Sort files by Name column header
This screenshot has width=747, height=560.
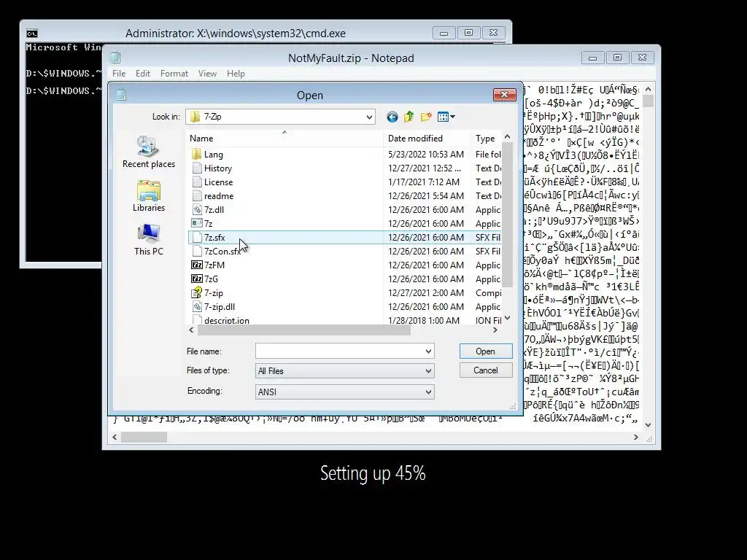click(285, 139)
